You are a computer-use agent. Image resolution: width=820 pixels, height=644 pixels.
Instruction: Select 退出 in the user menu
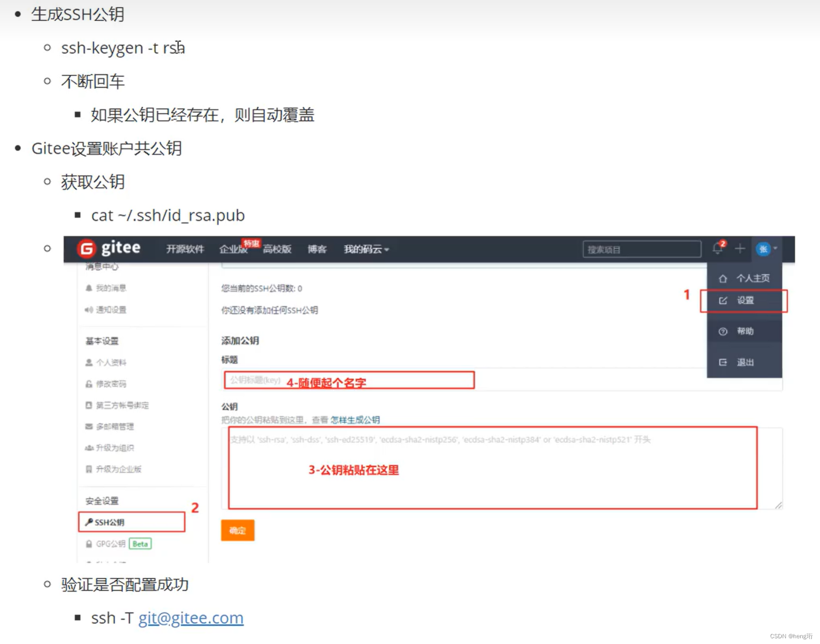click(744, 362)
